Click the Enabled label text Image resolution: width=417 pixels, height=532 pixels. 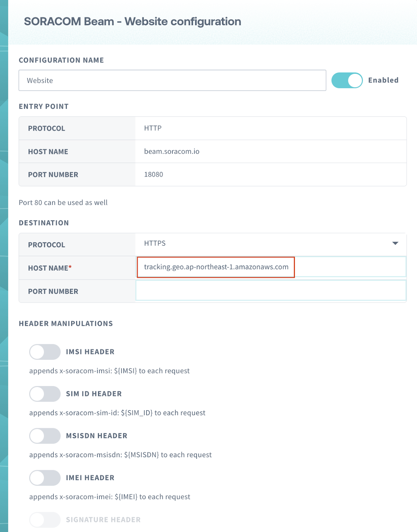pyautogui.click(x=383, y=80)
